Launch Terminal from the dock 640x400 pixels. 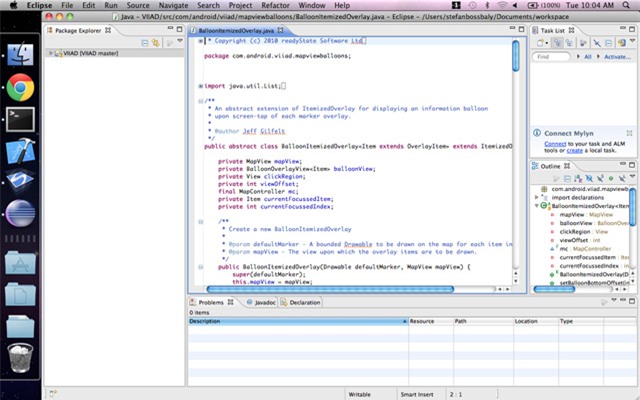(x=18, y=120)
